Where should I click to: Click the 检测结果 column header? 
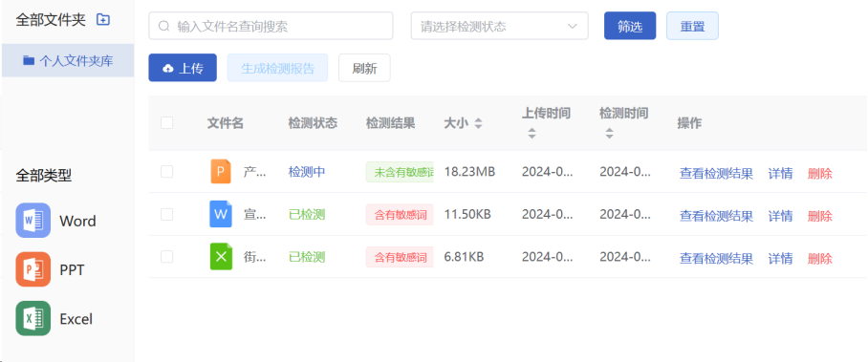coord(390,123)
